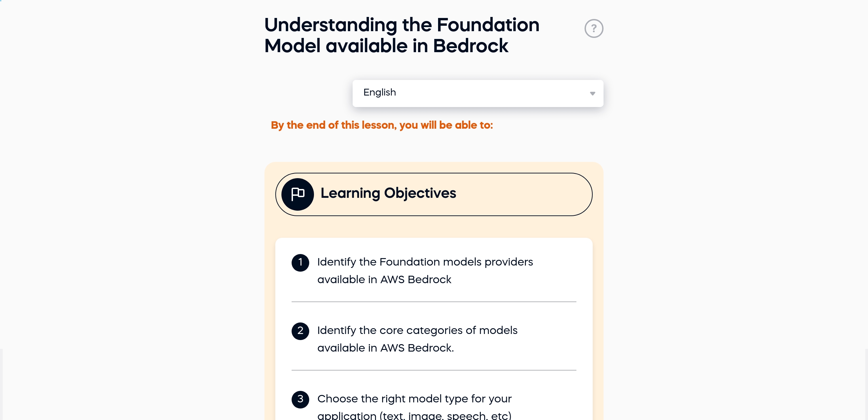Click the lesson title about Bedrock Foundation Model

(x=402, y=35)
